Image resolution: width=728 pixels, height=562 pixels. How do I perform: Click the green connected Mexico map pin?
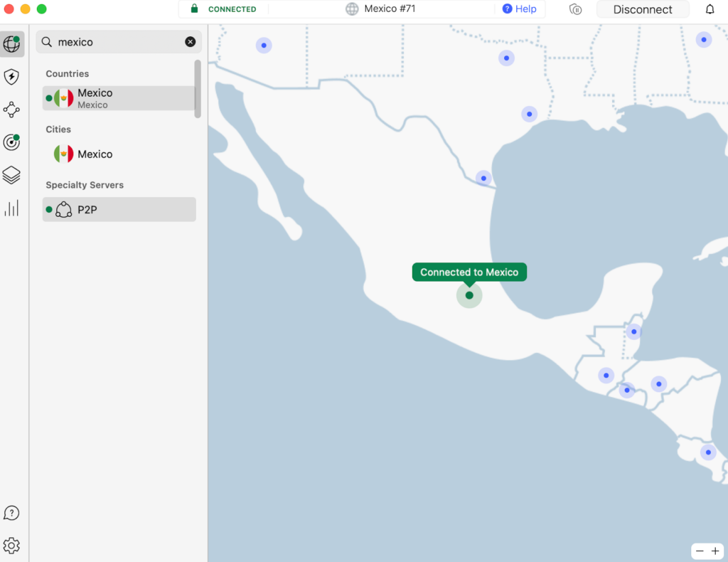tap(469, 295)
